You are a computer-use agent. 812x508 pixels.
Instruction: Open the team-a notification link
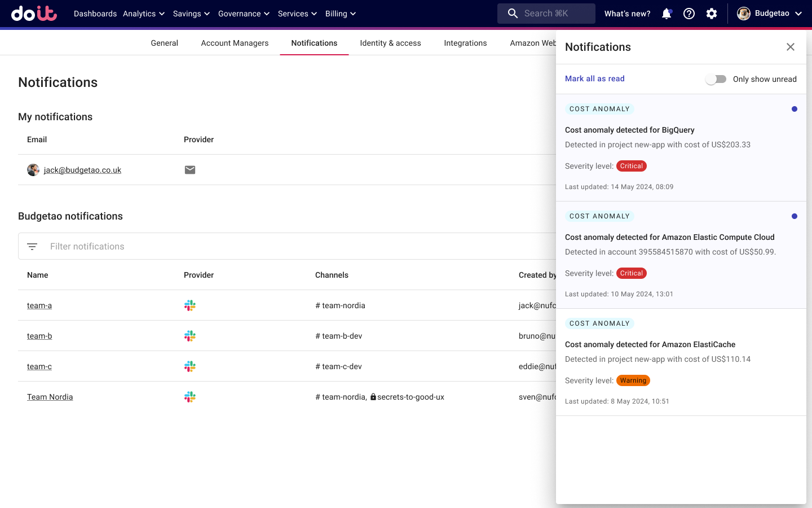point(39,305)
